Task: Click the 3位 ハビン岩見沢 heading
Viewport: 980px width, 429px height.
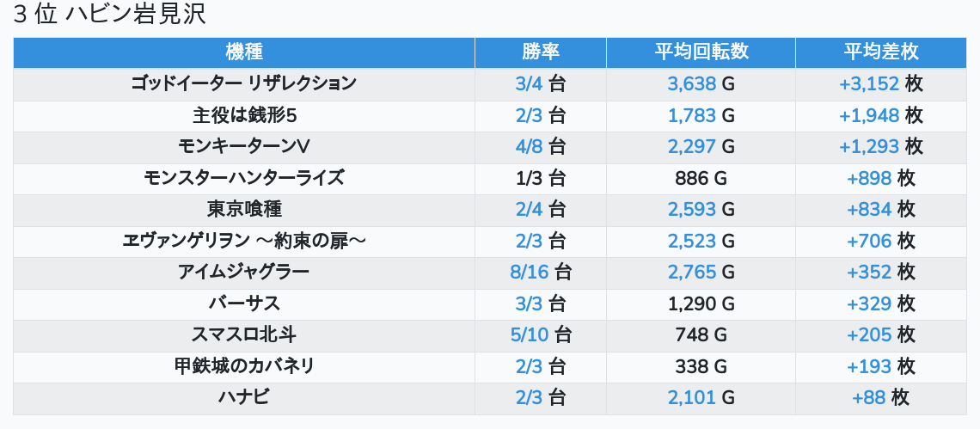Action: [110, 15]
